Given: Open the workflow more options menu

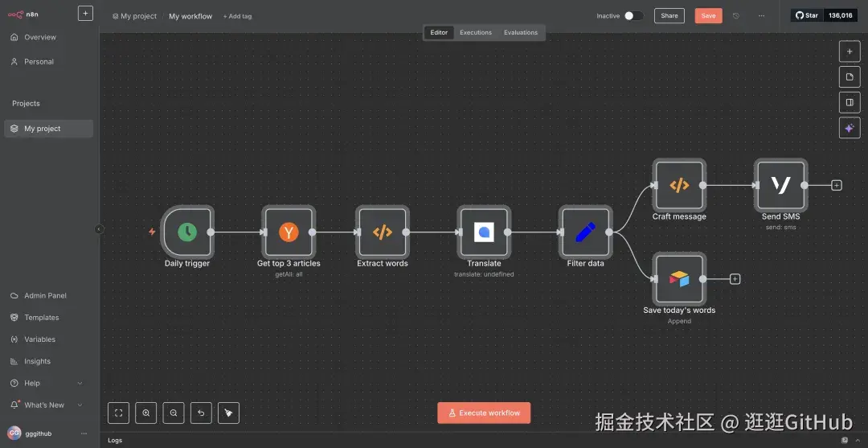Looking at the screenshot, I should pyautogui.click(x=762, y=16).
